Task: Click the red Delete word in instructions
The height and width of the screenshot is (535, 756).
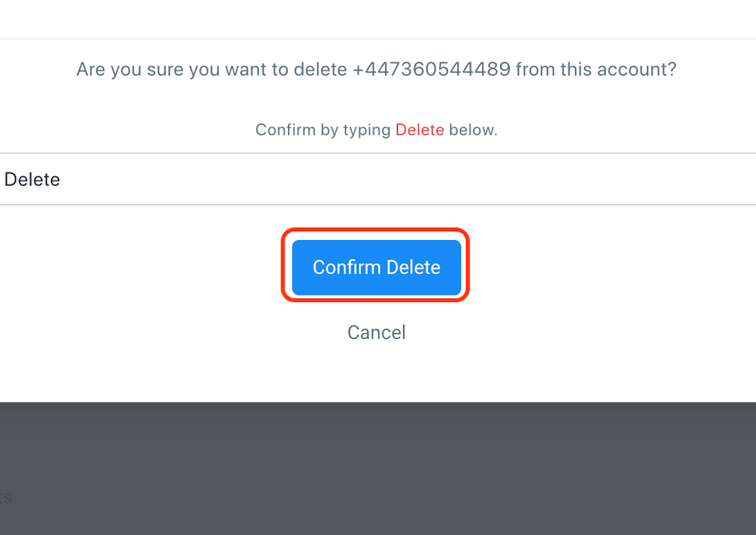Action: [x=420, y=130]
